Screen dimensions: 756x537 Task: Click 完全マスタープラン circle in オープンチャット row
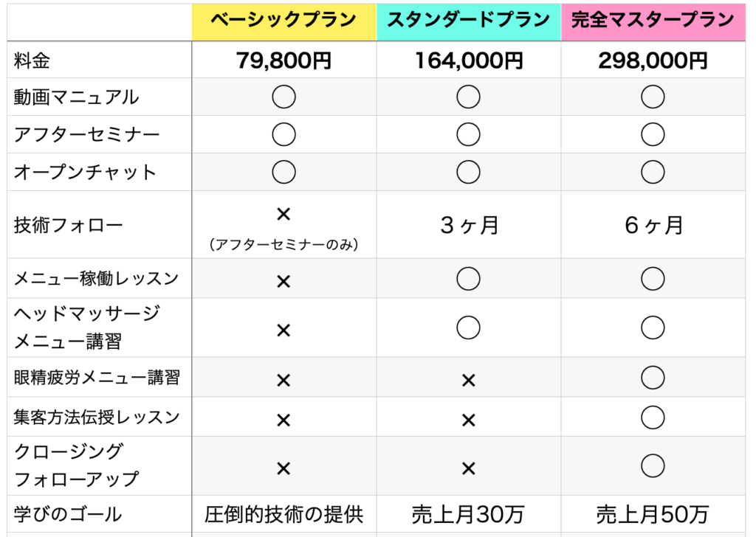[x=653, y=172]
